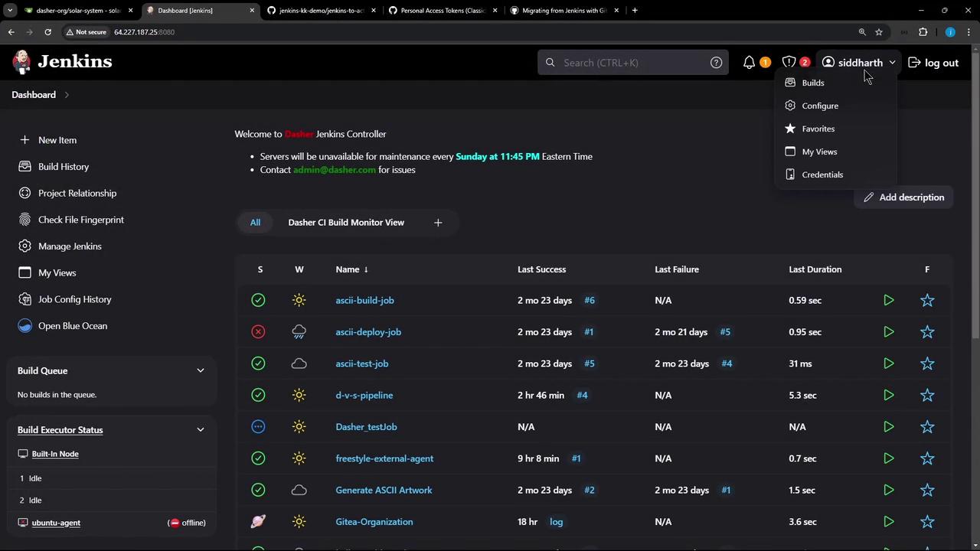Click the Gitea-Organization folder status icon
The image size is (980, 551).
(x=258, y=522)
